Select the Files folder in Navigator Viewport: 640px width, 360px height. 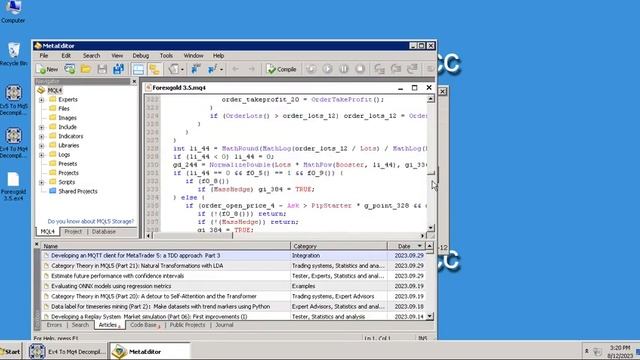click(64, 109)
